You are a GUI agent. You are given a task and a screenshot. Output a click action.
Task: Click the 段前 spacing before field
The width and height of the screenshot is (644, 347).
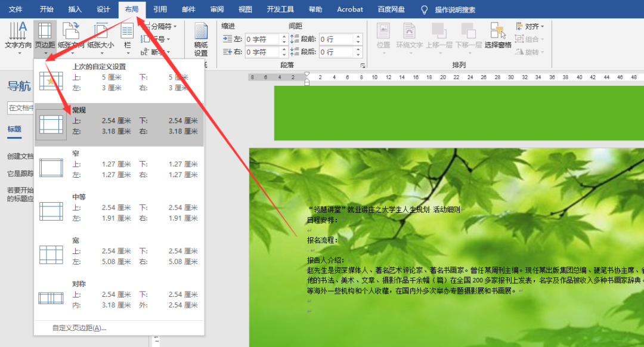coord(337,39)
